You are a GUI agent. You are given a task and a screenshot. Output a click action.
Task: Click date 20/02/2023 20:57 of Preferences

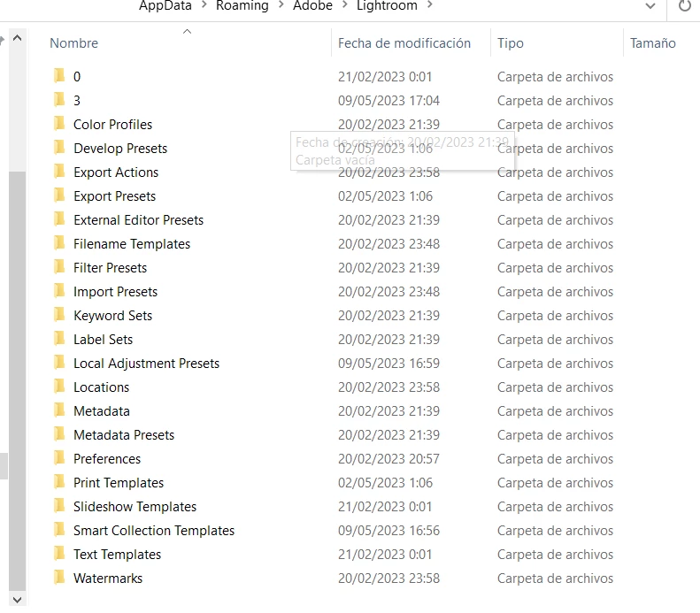(x=388, y=458)
